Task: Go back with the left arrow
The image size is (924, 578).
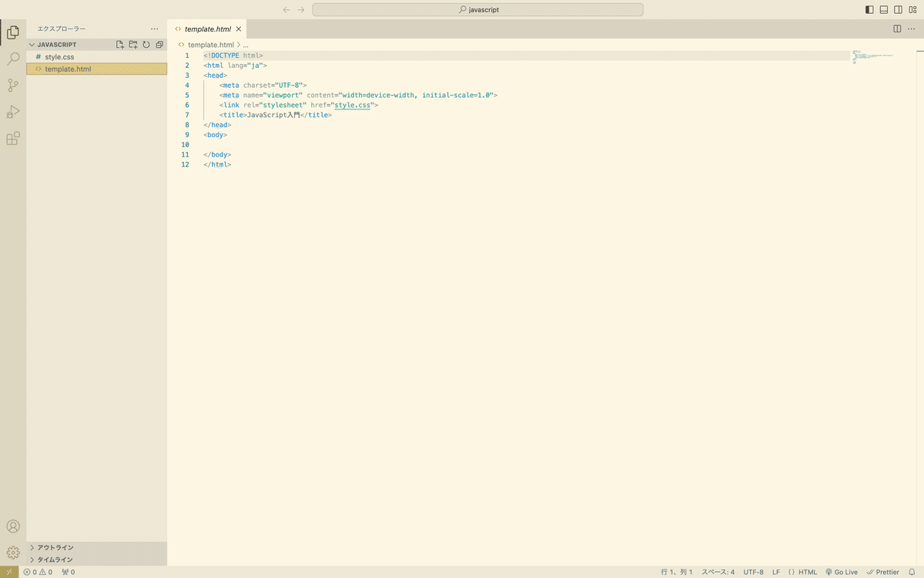Action: pos(286,10)
